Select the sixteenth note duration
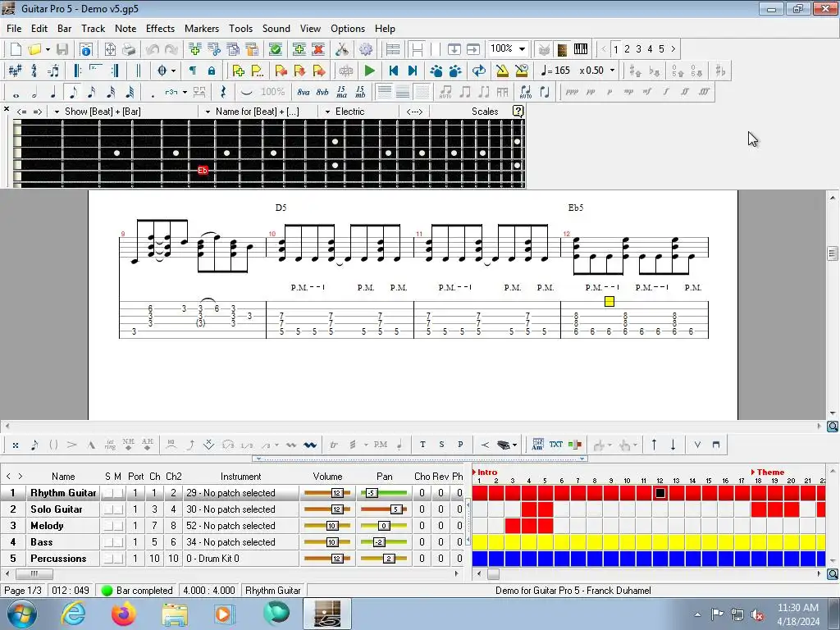Image resolution: width=840 pixels, height=630 pixels. click(x=92, y=93)
